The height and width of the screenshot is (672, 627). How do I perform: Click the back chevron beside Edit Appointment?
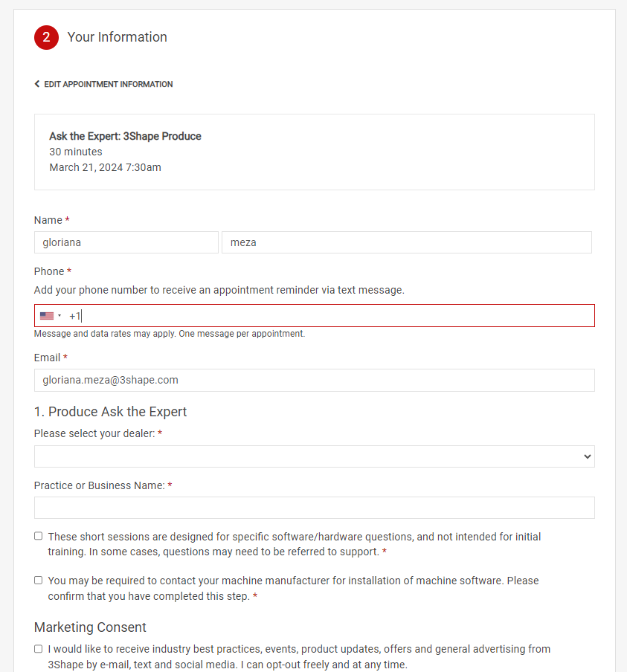tap(37, 84)
